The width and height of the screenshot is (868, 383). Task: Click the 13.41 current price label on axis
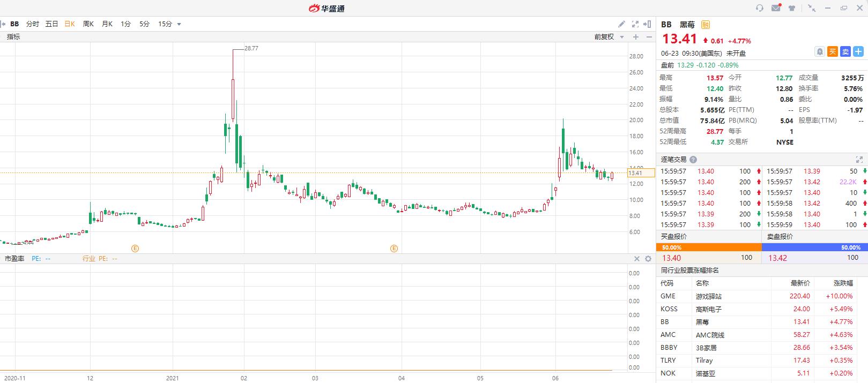click(641, 172)
